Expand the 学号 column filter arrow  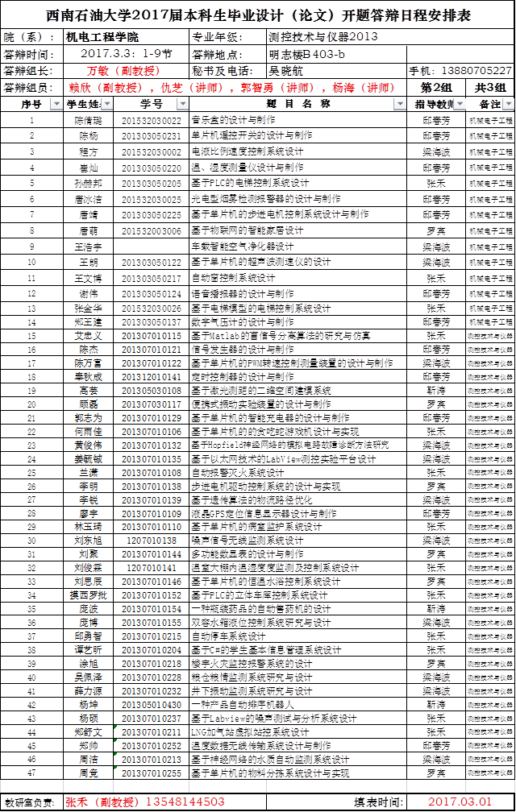pos(180,104)
